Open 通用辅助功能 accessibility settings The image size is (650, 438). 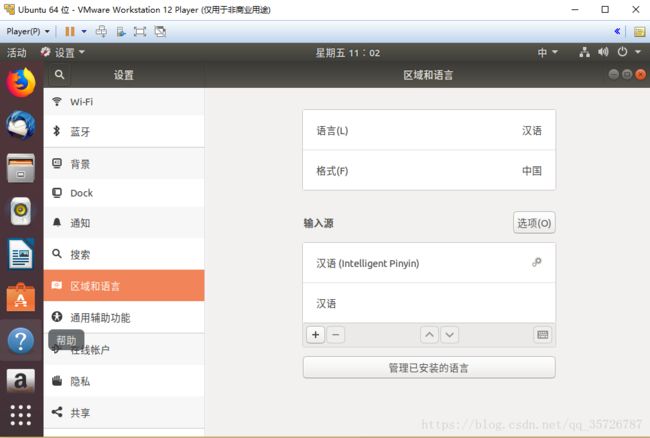tap(124, 317)
